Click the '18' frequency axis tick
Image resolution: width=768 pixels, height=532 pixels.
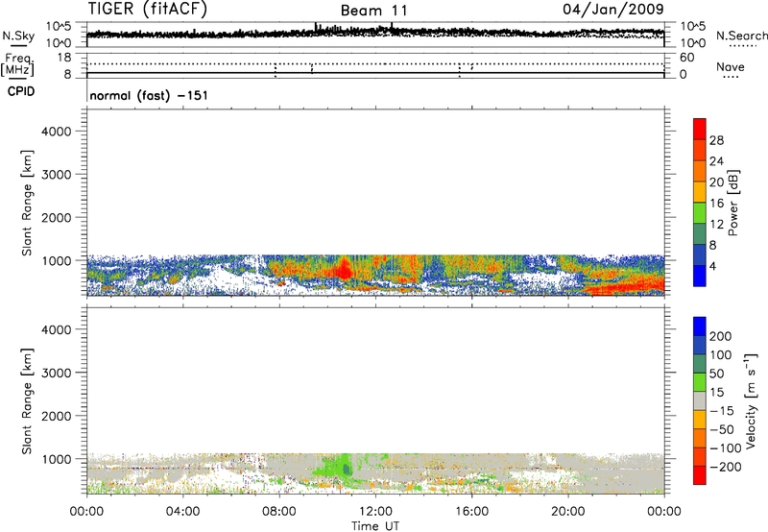(x=64, y=58)
